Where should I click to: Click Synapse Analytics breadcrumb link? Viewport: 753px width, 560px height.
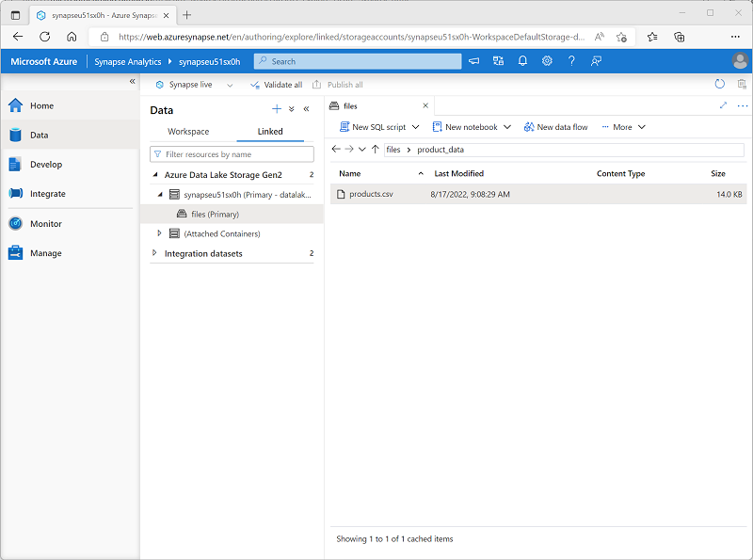click(128, 61)
